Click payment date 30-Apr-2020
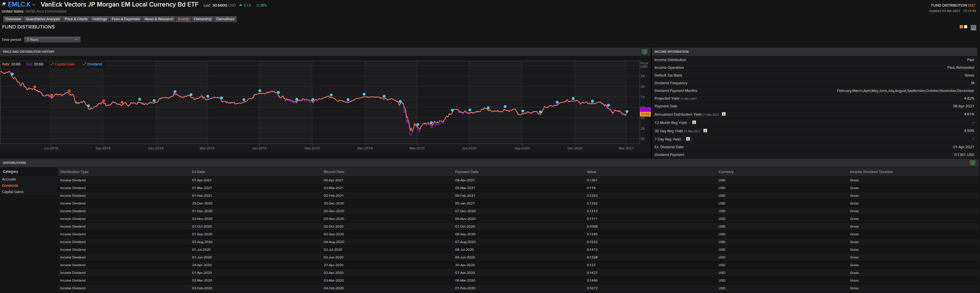This screenshot has width=980, height=293. point(465,265)
